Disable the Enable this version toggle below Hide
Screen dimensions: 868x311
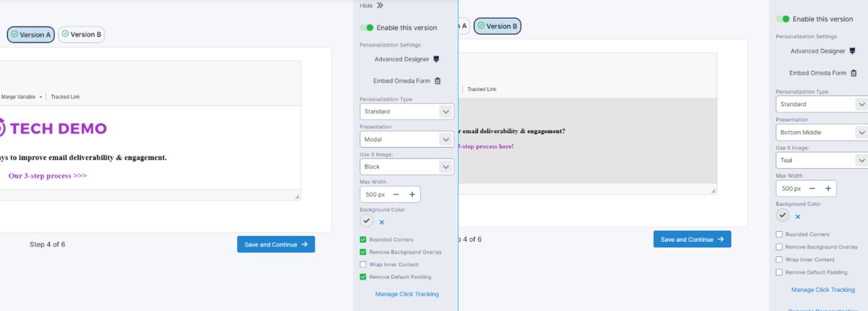[x=367, y=28]
